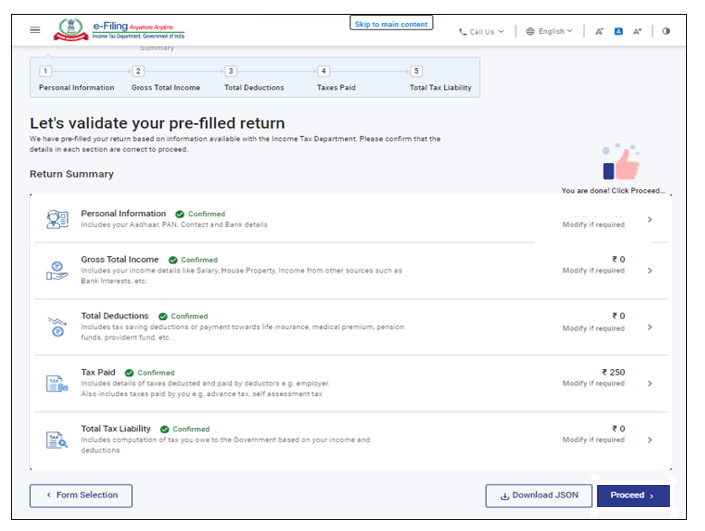Image resolution: width=705 pixels, height=531 pixels.
Task: Decrease font size with A- button
Action: point(599,31)
